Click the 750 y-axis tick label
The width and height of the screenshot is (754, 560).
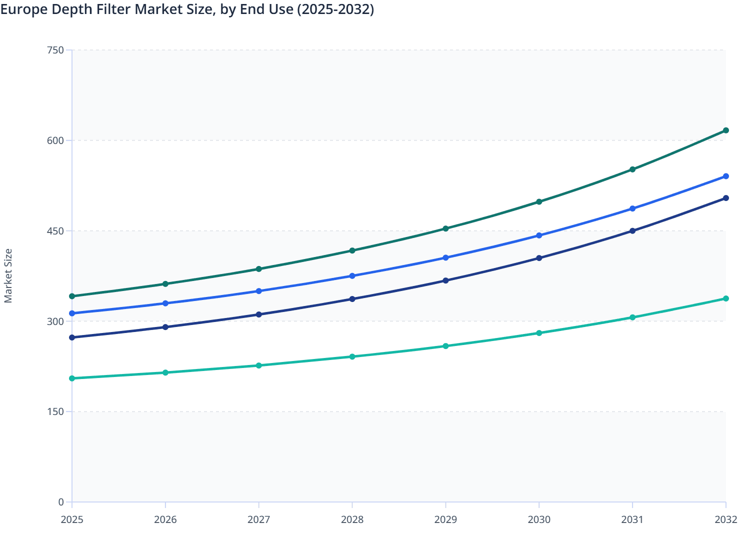pos(55,50)
